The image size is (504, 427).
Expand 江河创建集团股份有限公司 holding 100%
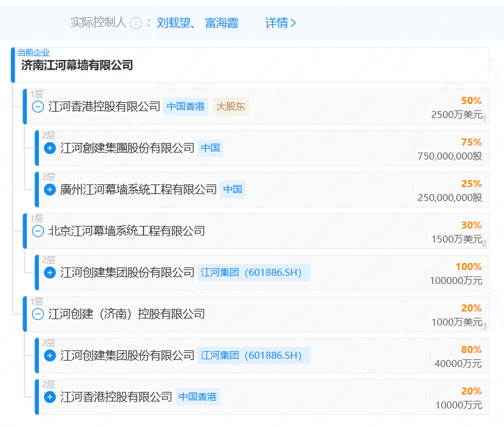[x=50, y=273]
